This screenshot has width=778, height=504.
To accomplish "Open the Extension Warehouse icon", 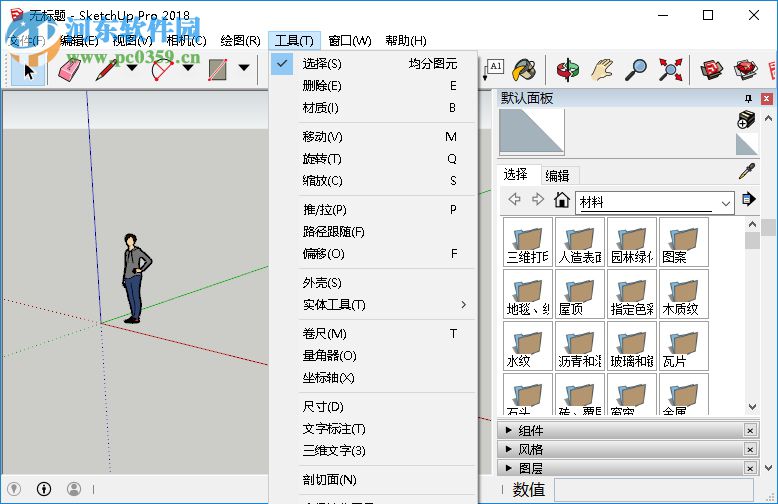I will pyautogui.click(x=746, y=70).
